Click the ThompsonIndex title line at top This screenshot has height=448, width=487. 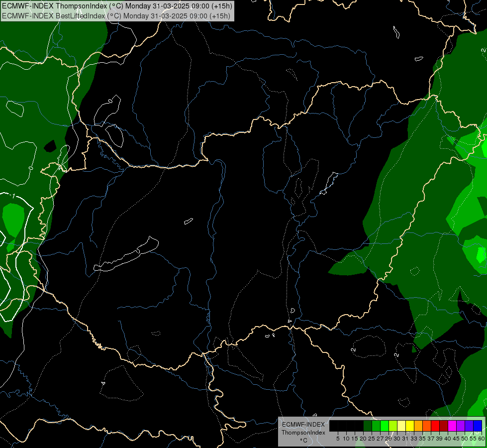[x=117, y=6]
